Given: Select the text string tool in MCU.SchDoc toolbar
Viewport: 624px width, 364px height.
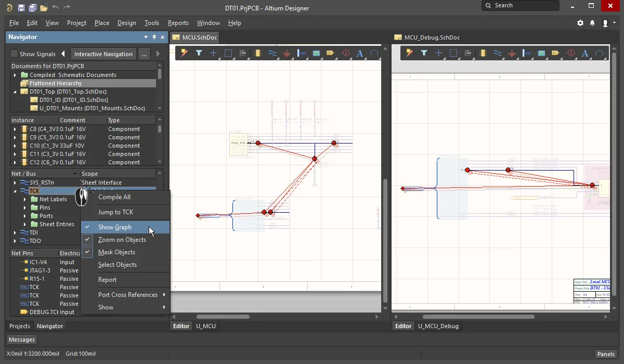Looking at the screenshot, I should (360, 53).
